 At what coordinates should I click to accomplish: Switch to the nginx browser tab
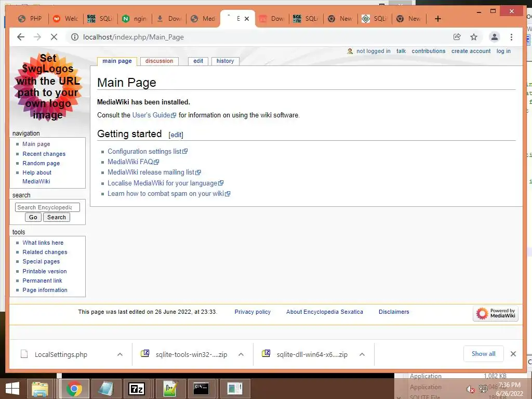pos(135,19)
